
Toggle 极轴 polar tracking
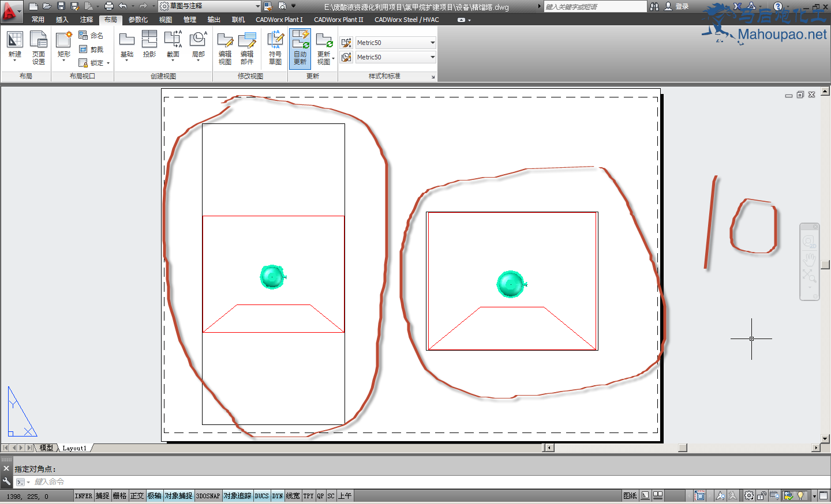154,496
